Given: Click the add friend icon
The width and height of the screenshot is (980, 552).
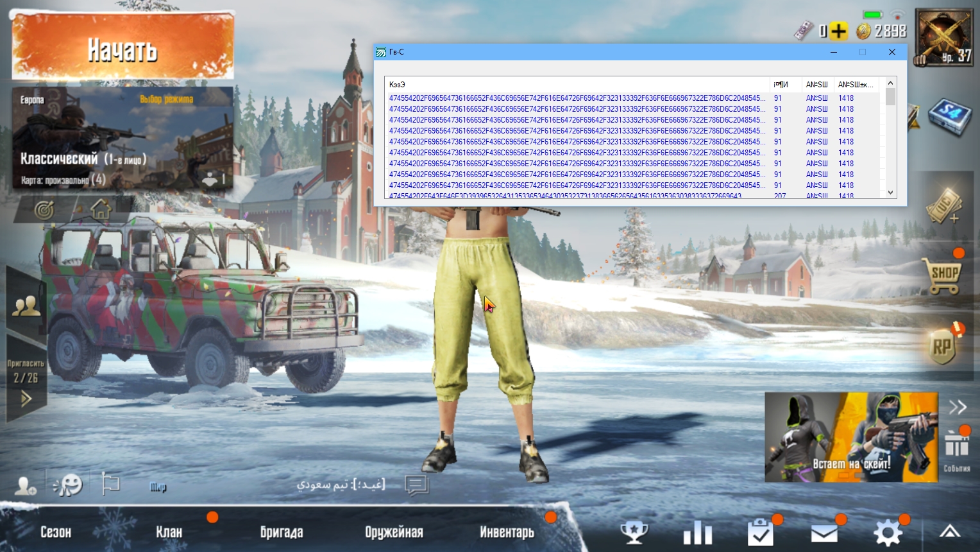Looking at the screenshot, I should [x=26, y=486].
